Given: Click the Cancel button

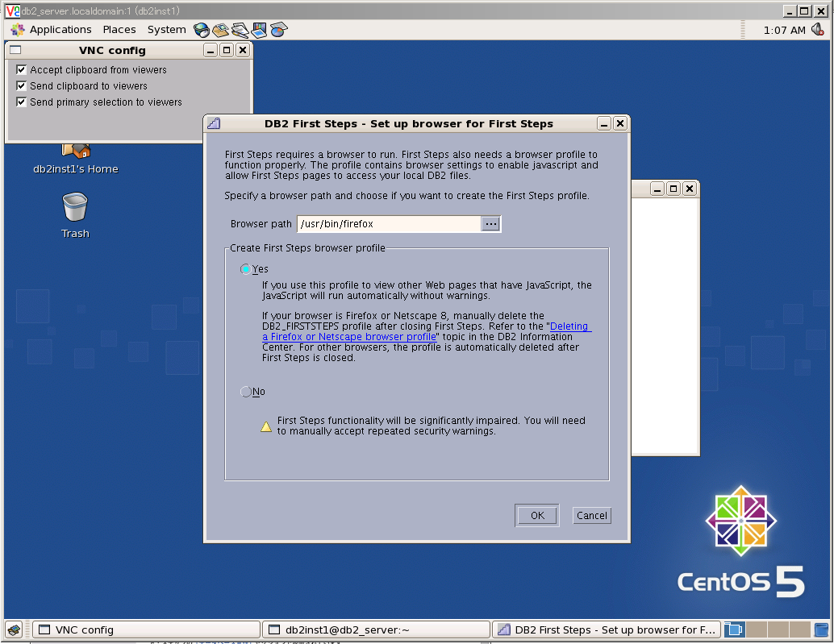Looking at the screenshot, I should (591, 515).
